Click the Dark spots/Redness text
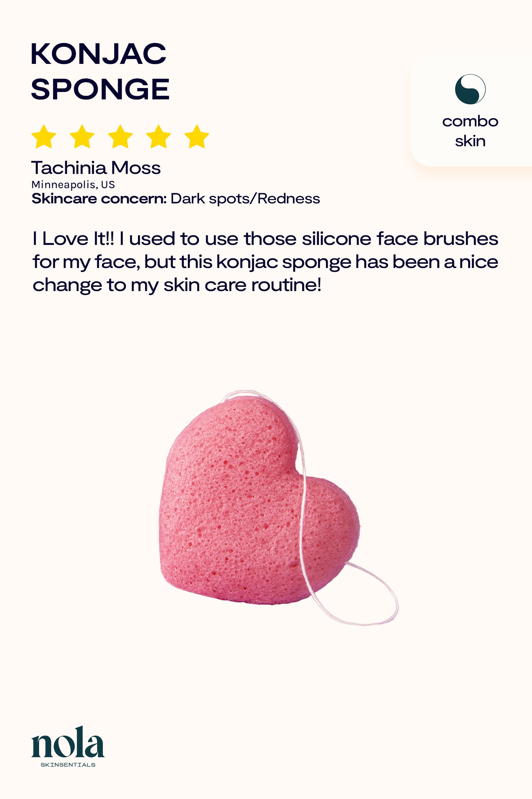532x799 pixels. pos(245,199)
